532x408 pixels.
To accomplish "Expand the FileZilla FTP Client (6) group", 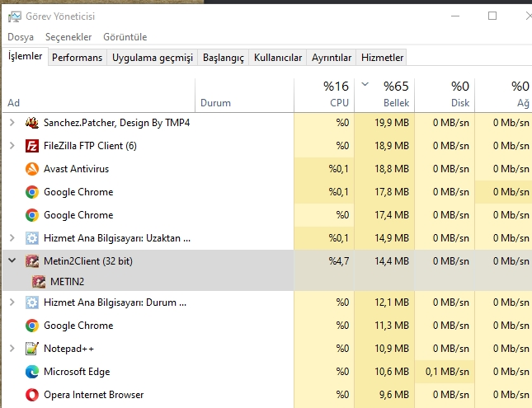I will pyautogui.click(x=12, y=146).
